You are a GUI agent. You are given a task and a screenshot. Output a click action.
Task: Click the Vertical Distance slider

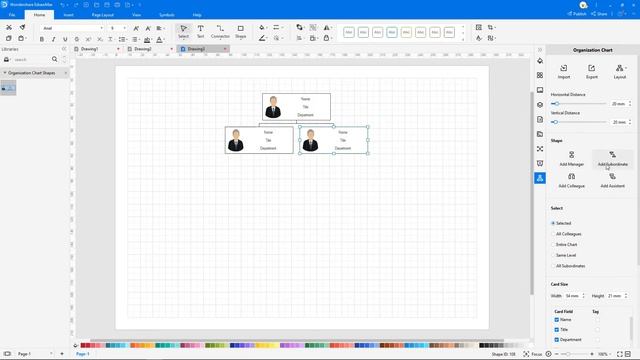(x=578, y=122)
